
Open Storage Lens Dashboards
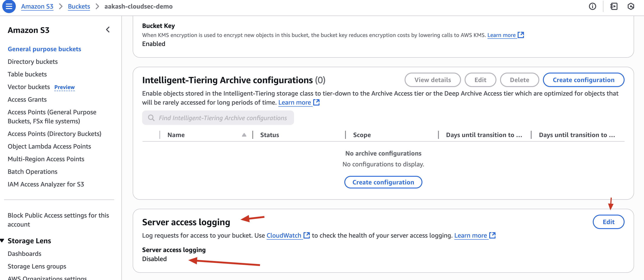click(x=25, y=254)
